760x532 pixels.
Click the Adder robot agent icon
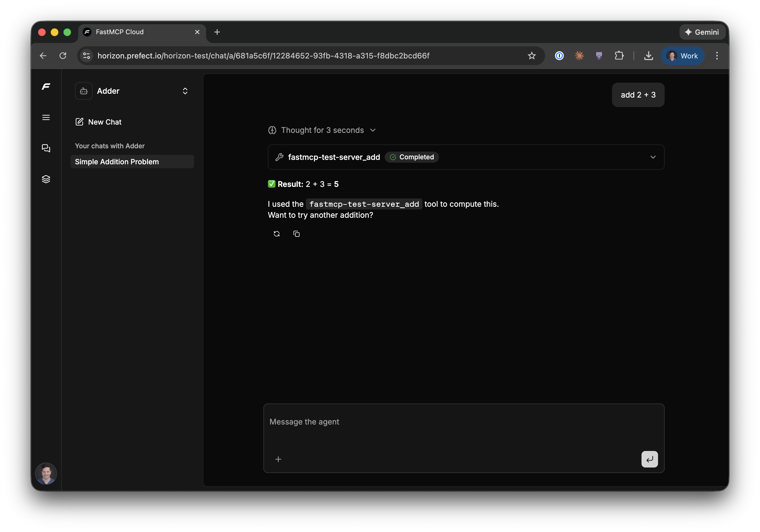click(x=83, y=91)
